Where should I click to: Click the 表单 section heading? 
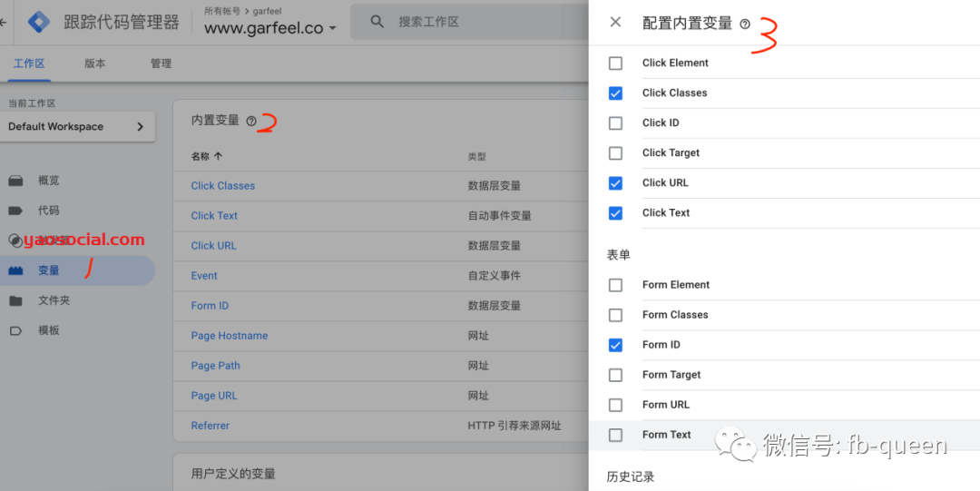[619, 255]
